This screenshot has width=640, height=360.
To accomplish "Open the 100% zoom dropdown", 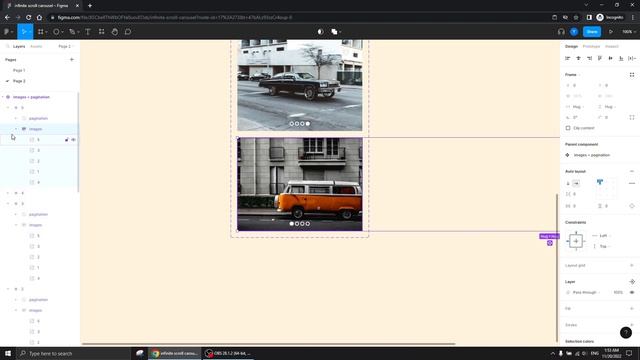I will (x=629, y=31).
